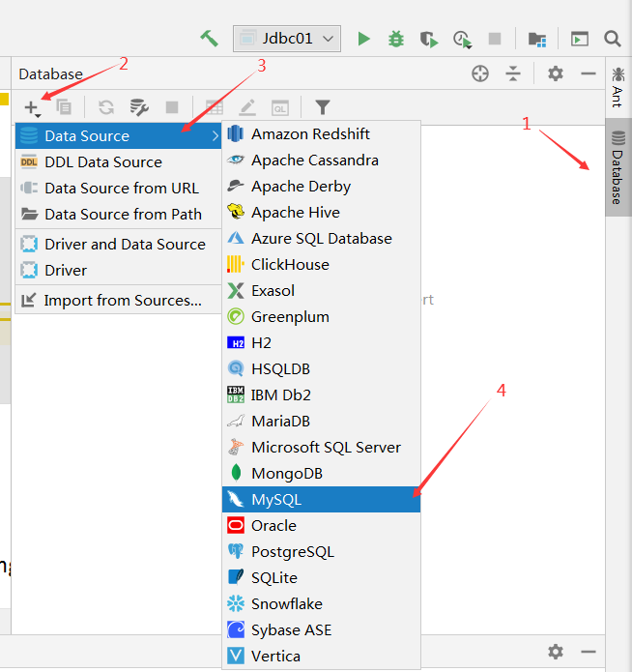The image size is (632, 672).
Task: Expand the Data Source submenu
Action: coord(118,136)
